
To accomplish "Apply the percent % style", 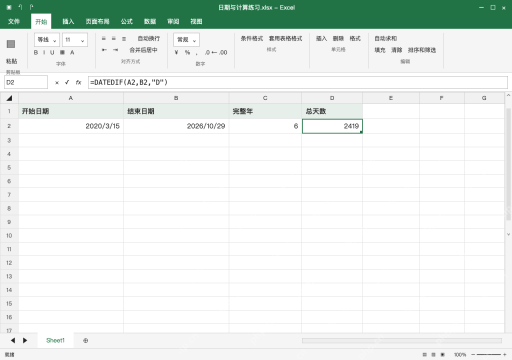I will [x=187, y=52].
